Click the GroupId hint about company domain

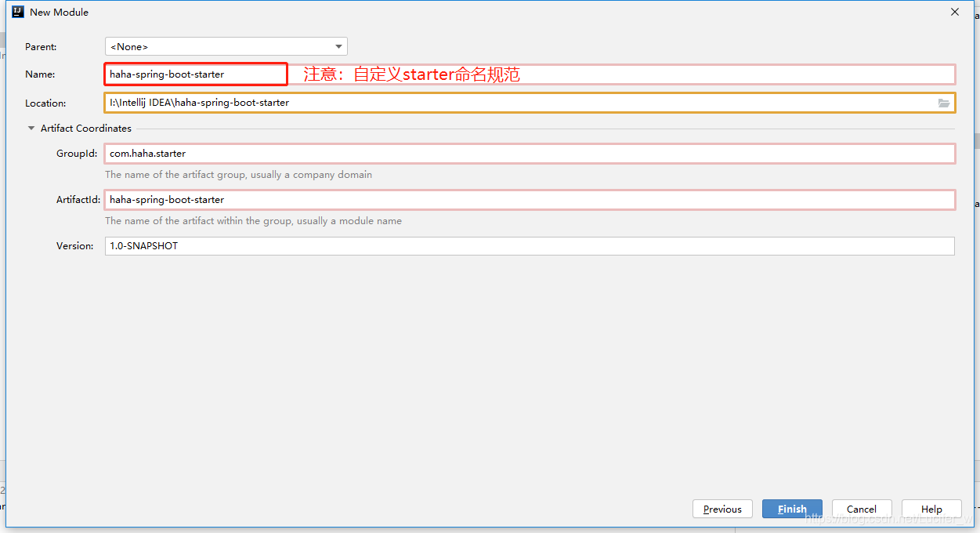click(x=239, y=175)
